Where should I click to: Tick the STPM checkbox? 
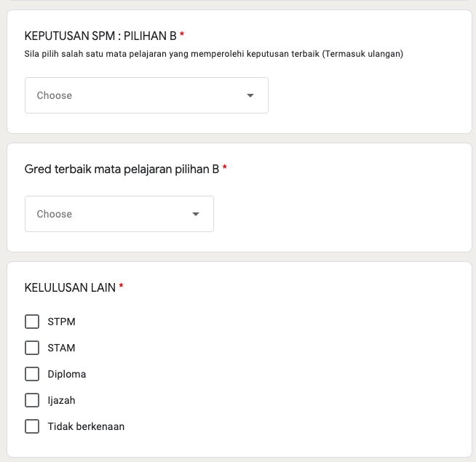point(32,322)
